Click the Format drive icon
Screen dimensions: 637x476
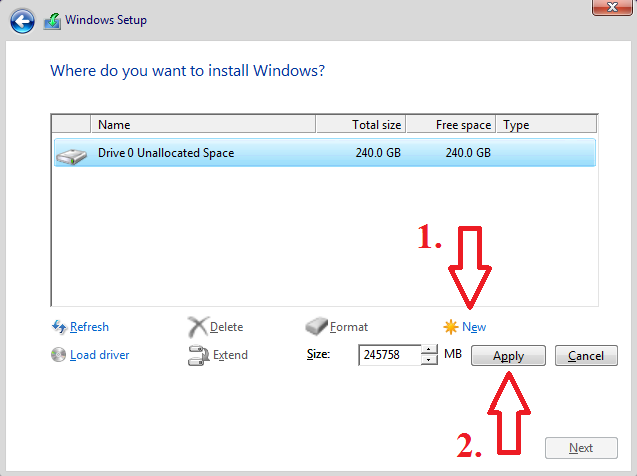316,327
